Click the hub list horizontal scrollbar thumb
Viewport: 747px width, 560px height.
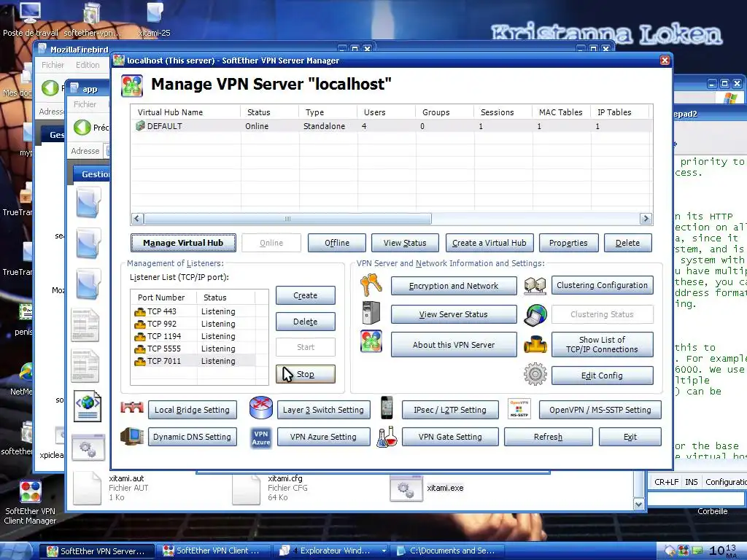[287, 219]
